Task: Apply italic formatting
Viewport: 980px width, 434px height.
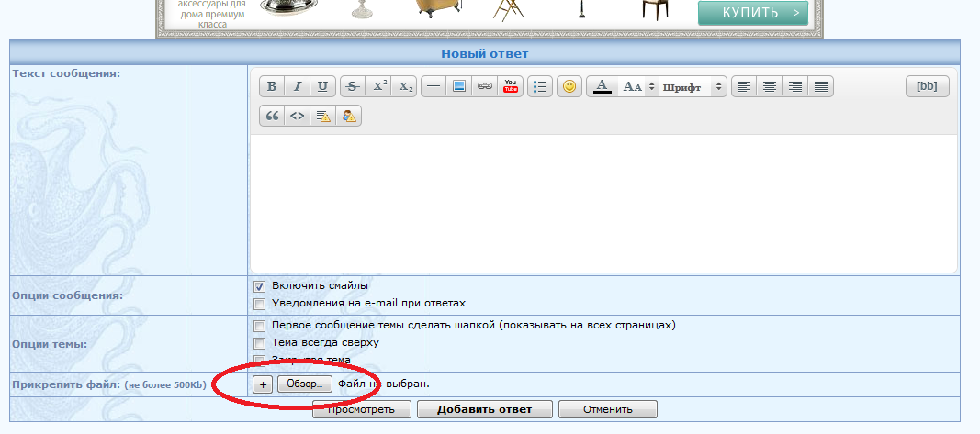Action: click(297, 86)
